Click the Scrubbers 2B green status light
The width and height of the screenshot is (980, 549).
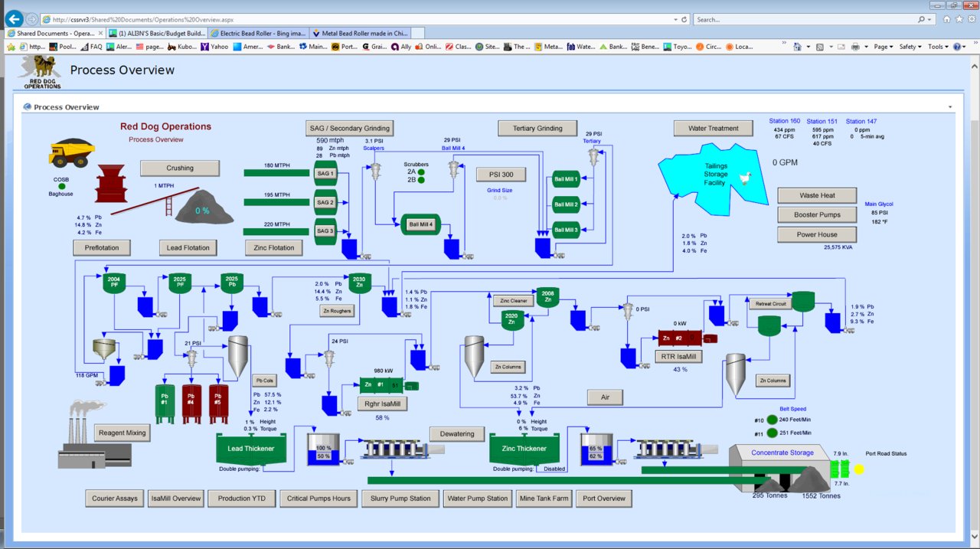tap(421, 181)
